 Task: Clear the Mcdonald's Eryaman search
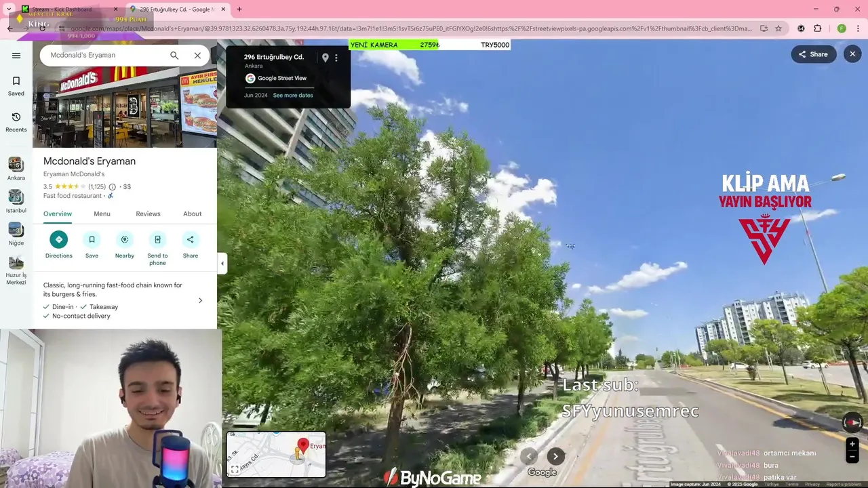197,56
